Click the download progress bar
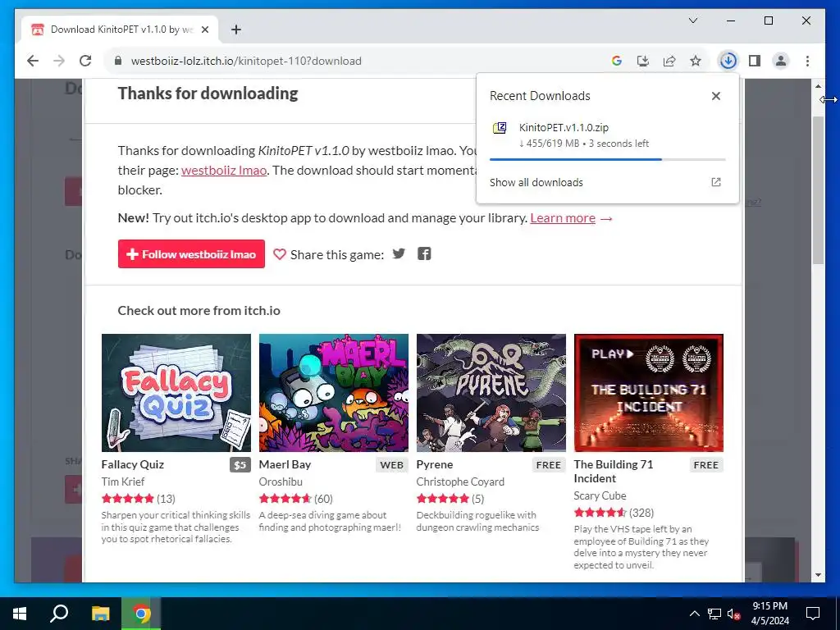The width and height of the screenshot is (840, 630). (608, 160)
